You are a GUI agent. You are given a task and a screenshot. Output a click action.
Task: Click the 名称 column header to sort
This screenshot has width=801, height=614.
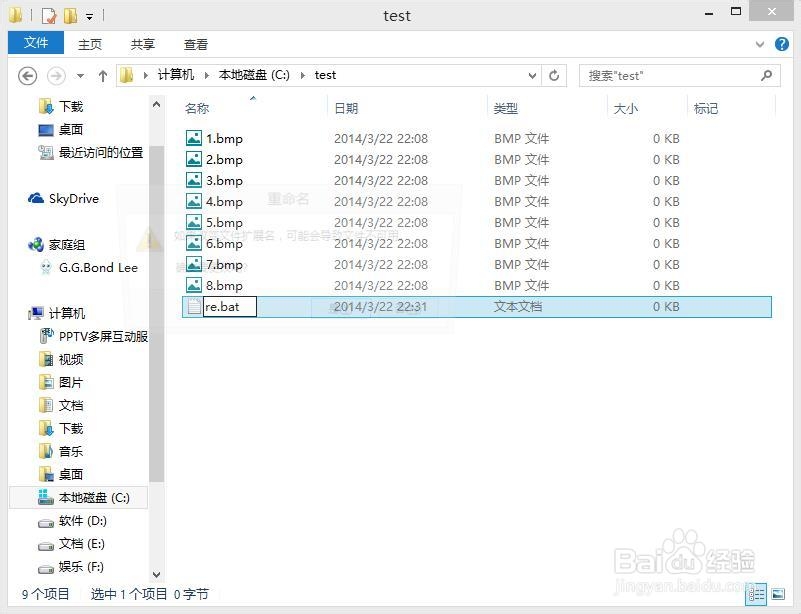point(196,108)
